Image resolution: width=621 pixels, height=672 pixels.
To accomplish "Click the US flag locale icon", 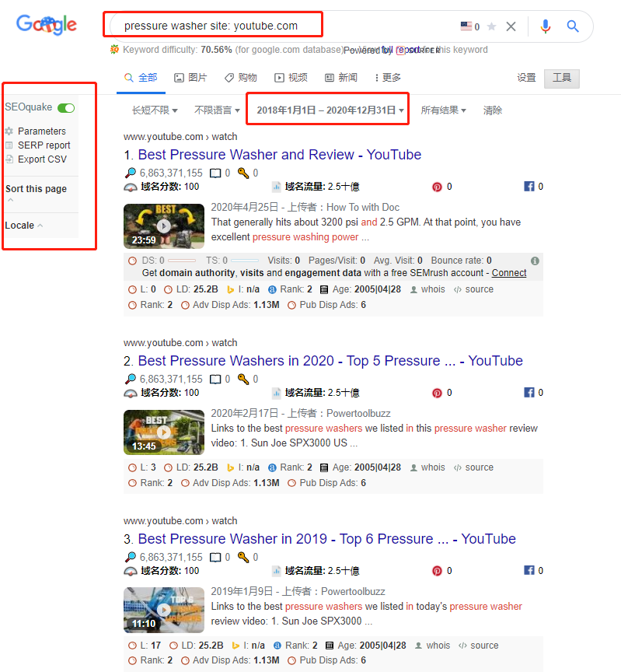I will tap(466, 26).
